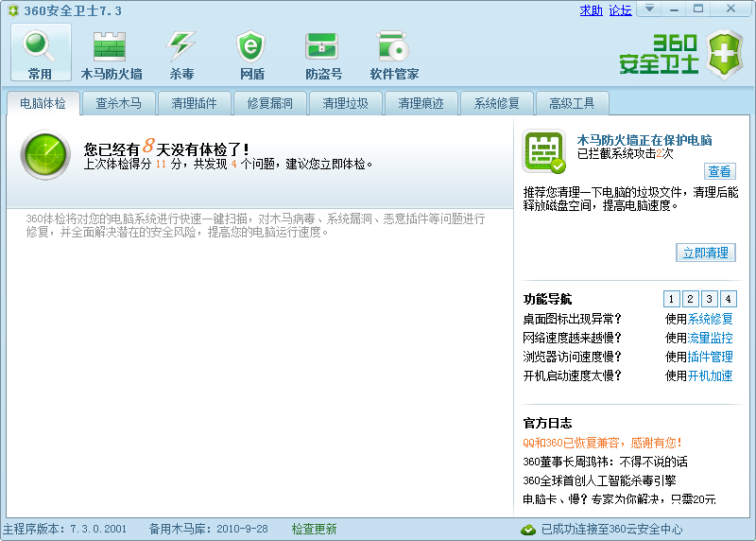Switch to the 高级工具 tab
Screen dimensions: 756x541
572,103
